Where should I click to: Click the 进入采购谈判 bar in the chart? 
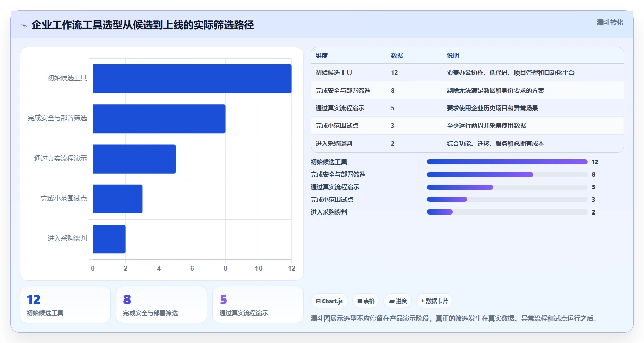pyautogui.click(x=109, y=239)
